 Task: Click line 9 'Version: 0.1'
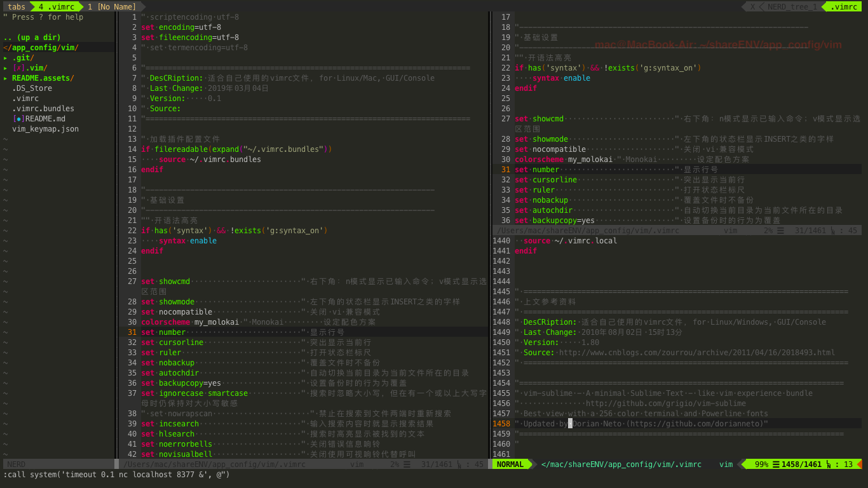(181, 98)
